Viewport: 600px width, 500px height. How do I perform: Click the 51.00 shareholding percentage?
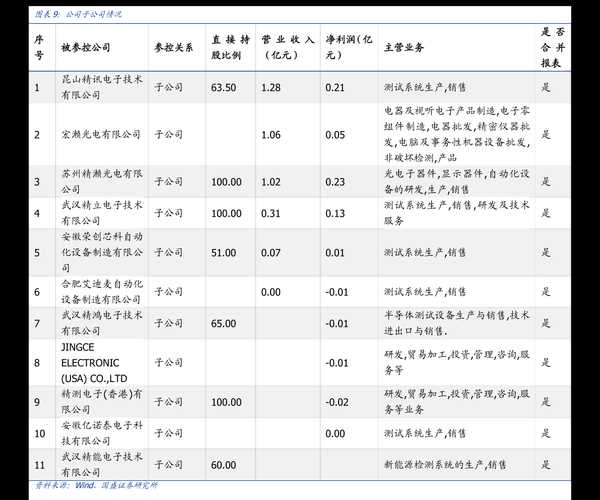[x=224, y=253]
